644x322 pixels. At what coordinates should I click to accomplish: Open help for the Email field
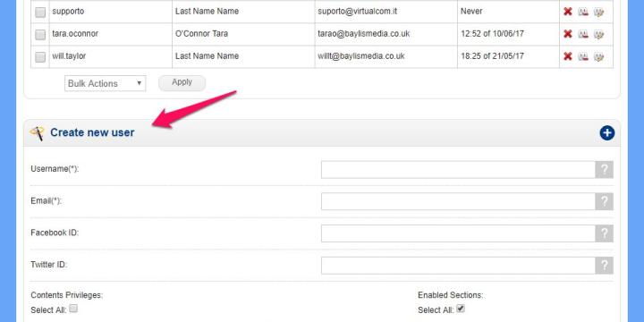pyautogui.click(x=604, y=201)
